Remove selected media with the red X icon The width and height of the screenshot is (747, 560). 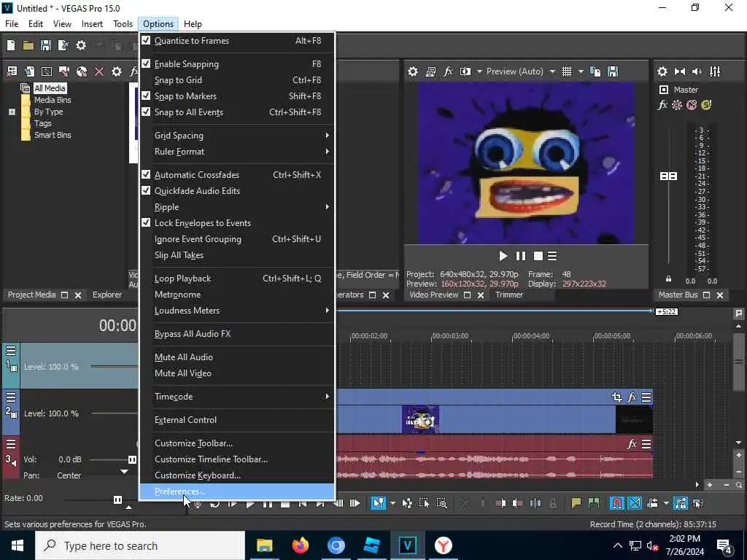pos(99,71)
